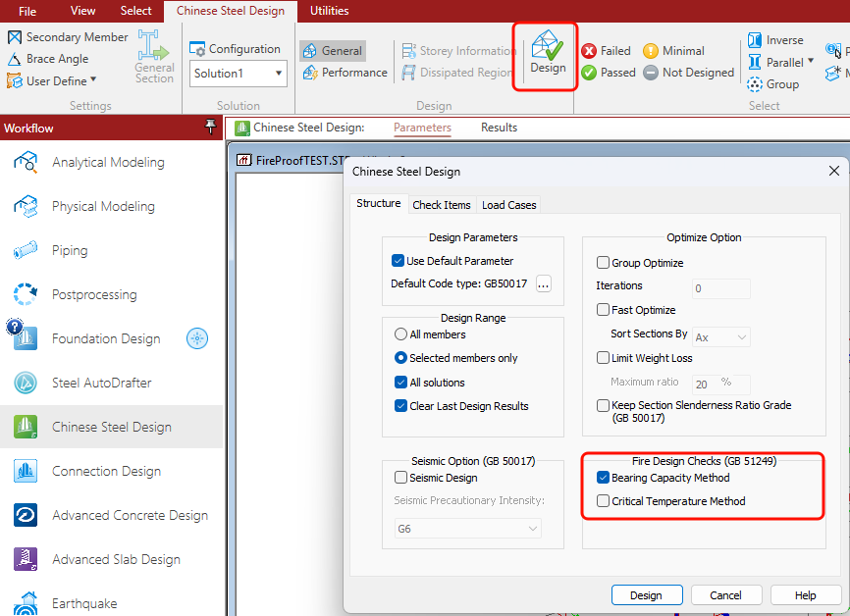
Task: Enable Critical Temperature Method checkbox
Action: (x=604, y=501)
